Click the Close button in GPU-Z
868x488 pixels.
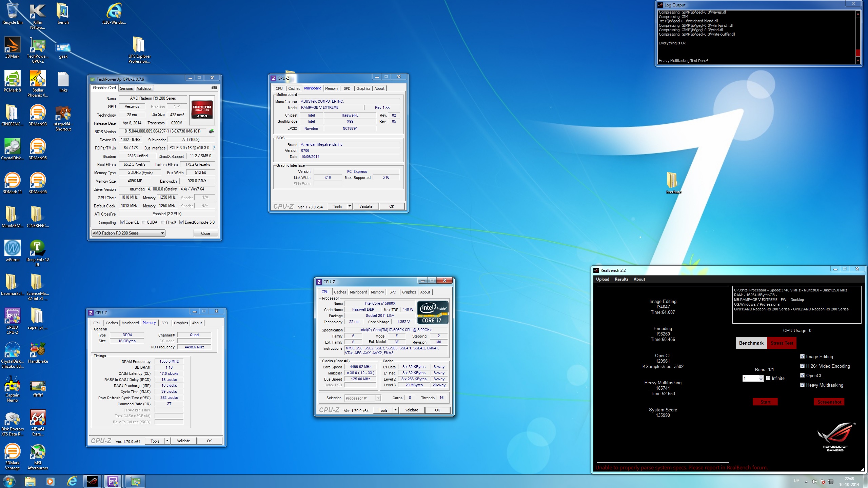tap(205, 233)
